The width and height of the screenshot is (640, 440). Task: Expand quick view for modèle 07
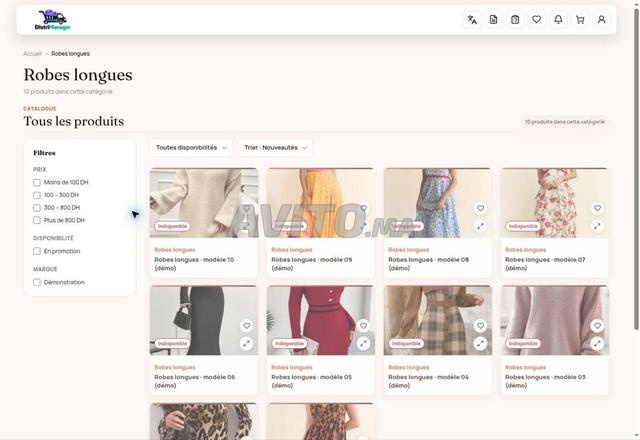point(597,226)
